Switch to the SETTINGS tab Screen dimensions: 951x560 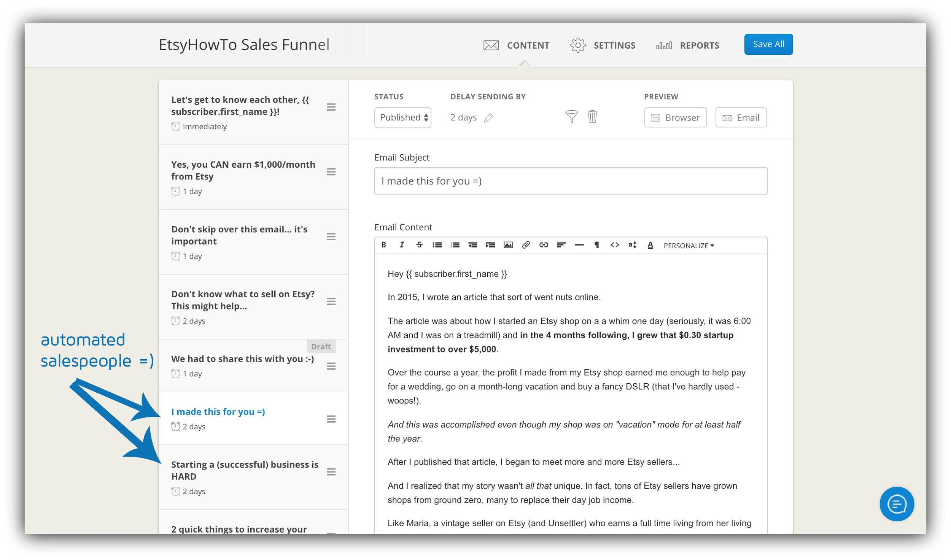click(603, 45)
